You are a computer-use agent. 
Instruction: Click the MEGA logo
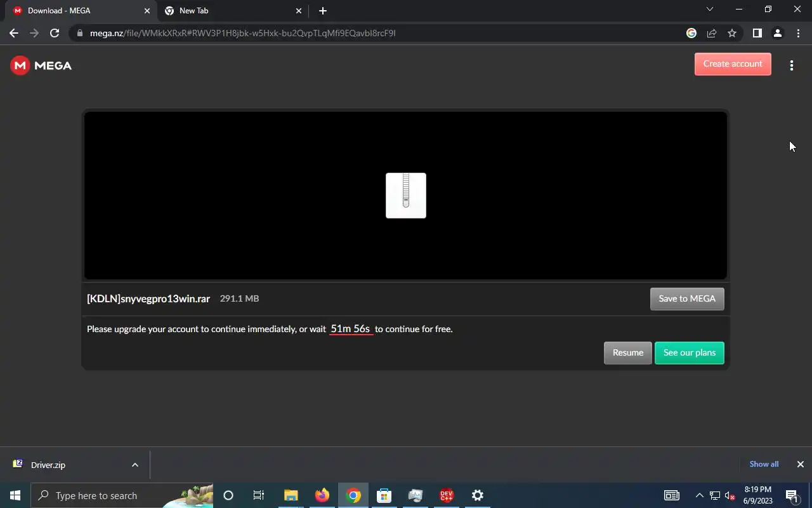(41, 65)
